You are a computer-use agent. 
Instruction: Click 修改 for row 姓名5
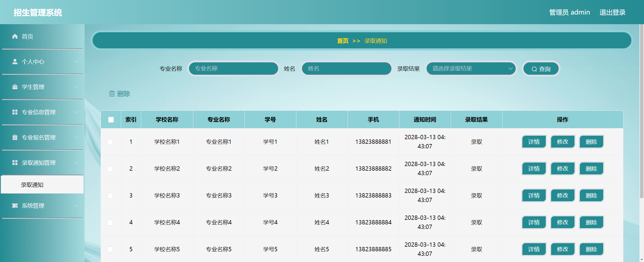tap(563, 249)
